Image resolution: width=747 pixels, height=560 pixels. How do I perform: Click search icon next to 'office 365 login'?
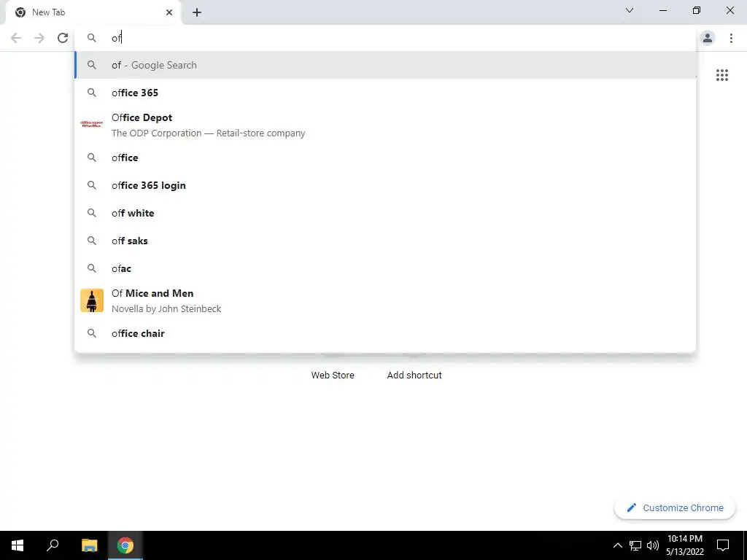(x=92, y=185)
